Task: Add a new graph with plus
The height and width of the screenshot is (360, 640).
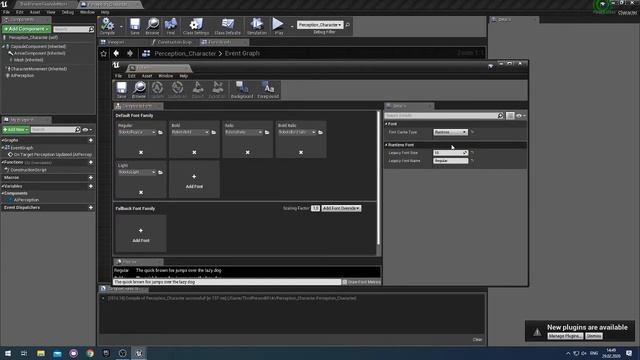Action: [91, 140]
